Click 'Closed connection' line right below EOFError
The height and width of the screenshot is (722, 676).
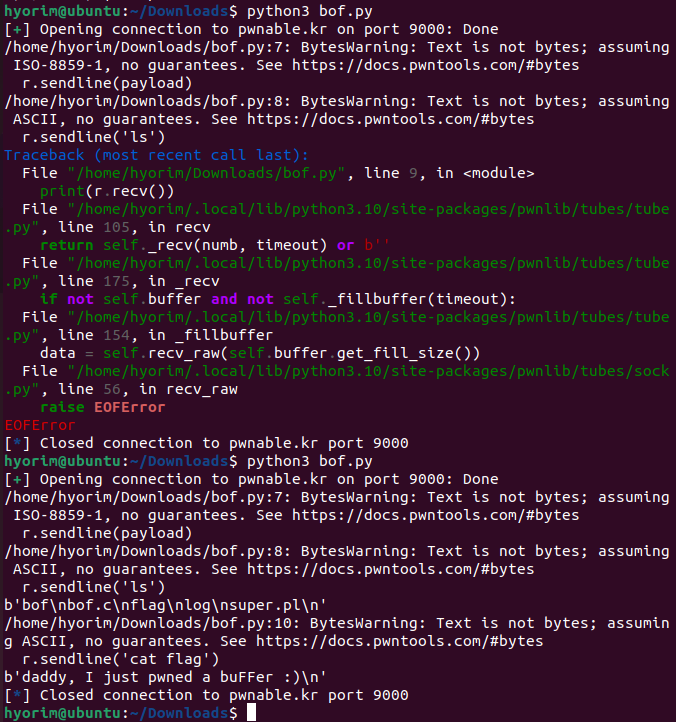click(x=206, y=443)
